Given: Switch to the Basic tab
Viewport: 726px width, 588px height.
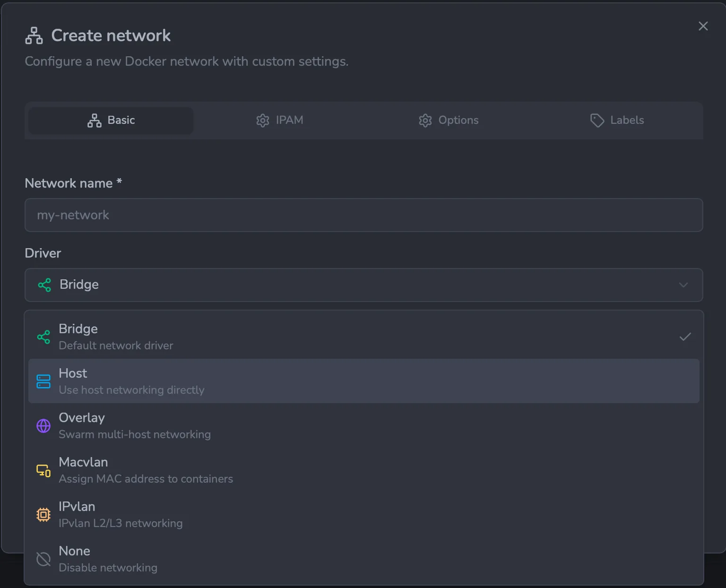Looking at the screenshot, I should [x=111, y=121].
